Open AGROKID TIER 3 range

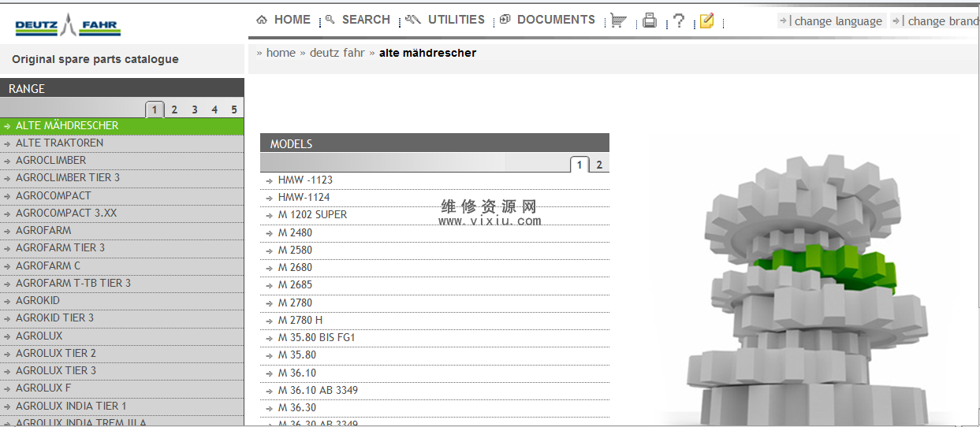point(122,318)
